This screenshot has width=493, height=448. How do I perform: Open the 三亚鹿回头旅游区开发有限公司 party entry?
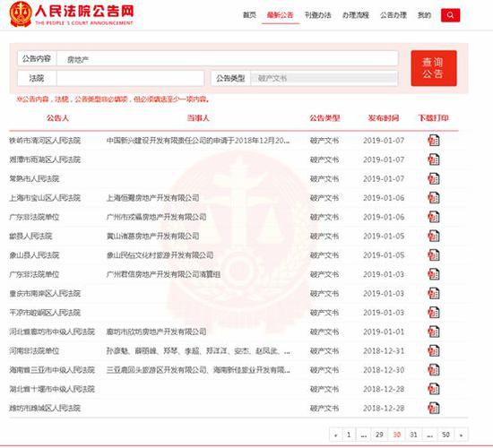[198, 370]
